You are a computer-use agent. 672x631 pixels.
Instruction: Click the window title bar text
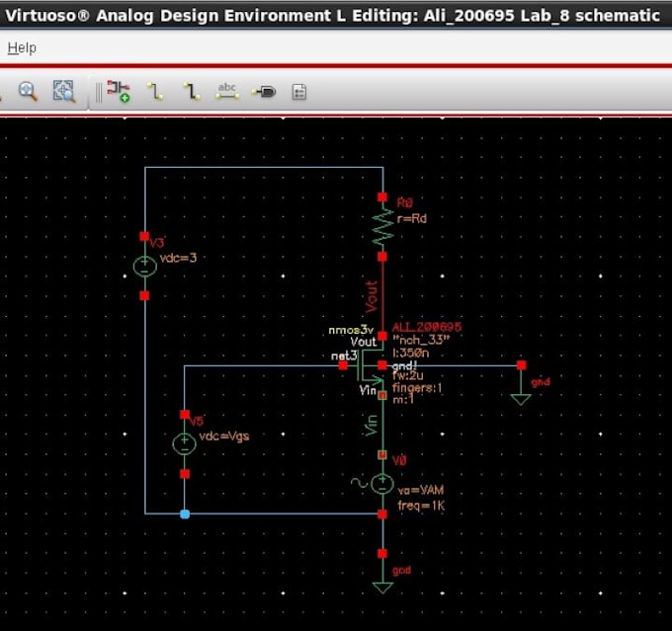pyautogui.click(x=332, y=16)
